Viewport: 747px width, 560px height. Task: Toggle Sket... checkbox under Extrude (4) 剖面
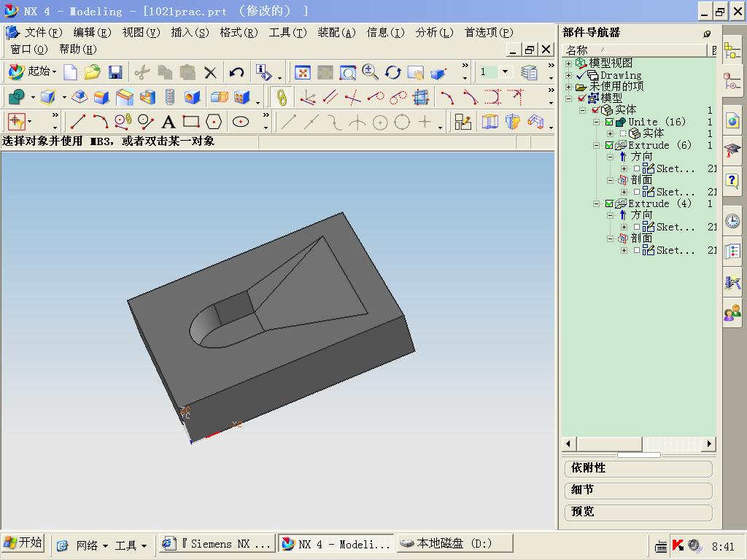tap(637, 251)
